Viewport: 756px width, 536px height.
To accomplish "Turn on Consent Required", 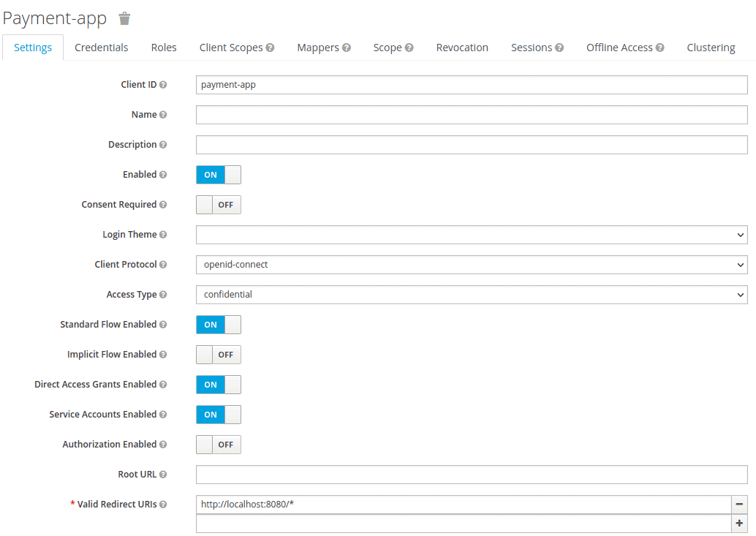I will (x=219, y=205).
